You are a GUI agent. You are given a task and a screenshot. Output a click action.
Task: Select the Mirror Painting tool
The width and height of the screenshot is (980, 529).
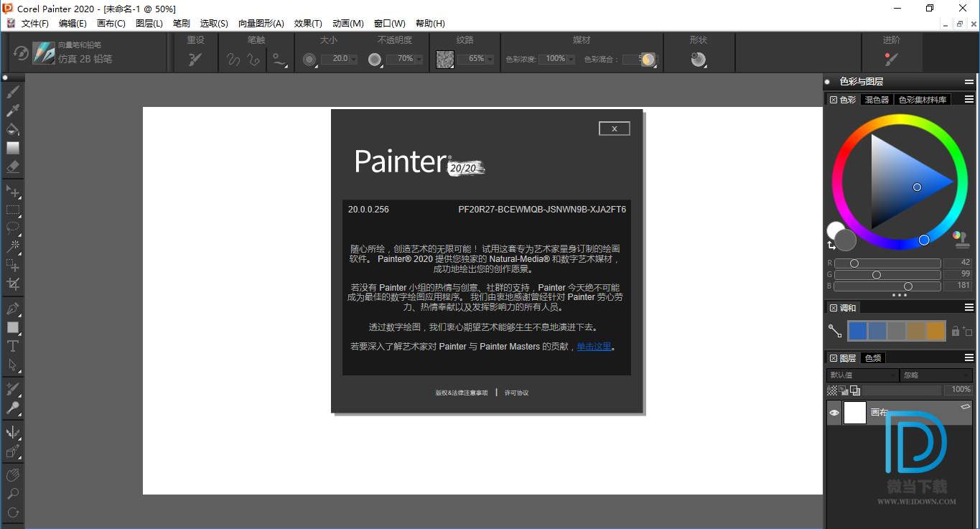tap(13, 433)
